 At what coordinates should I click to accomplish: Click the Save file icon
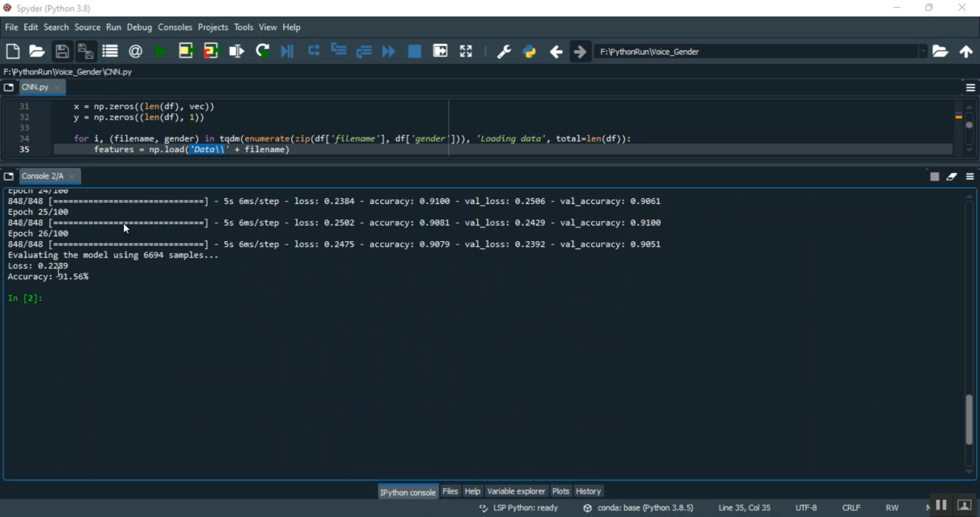point(62,52)
